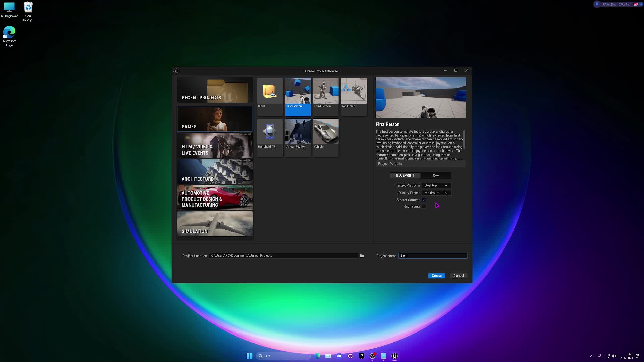This screenshot has height=362, width=644.
Task: Click the Project Location path field
Action: click(284, 256)
